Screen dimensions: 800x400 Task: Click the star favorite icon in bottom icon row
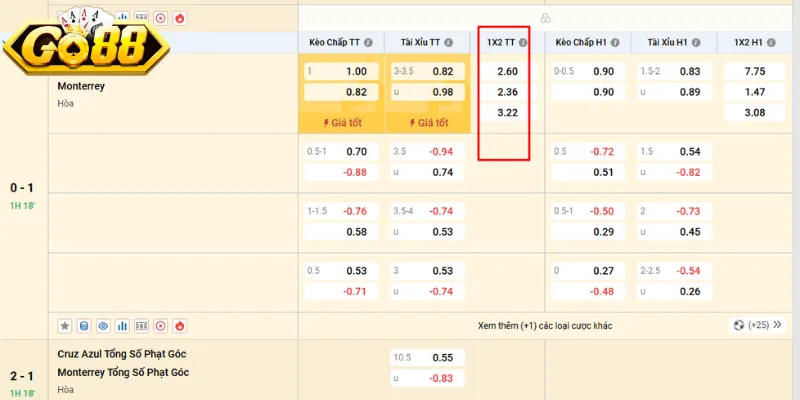pyautogui.click(x=65, y=326)
